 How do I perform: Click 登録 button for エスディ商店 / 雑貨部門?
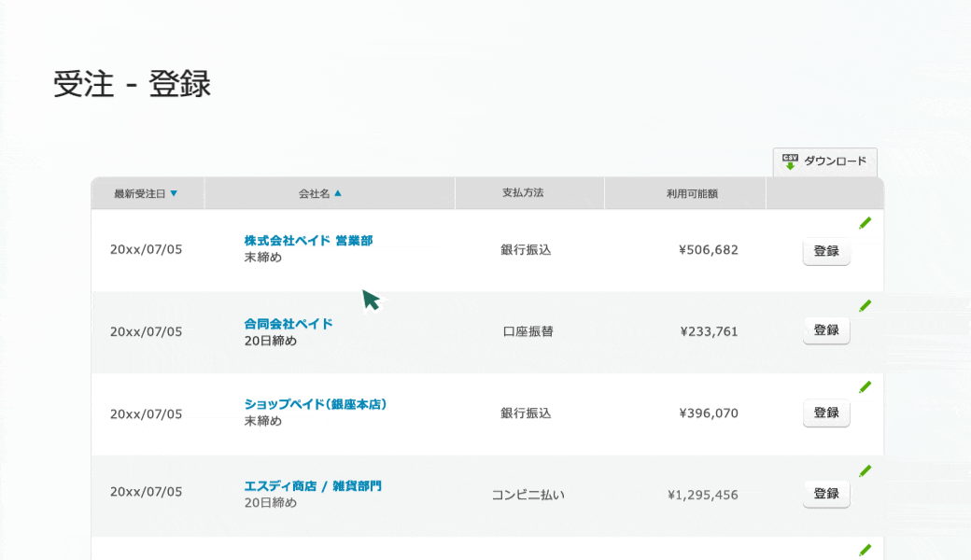pos(826,494)
